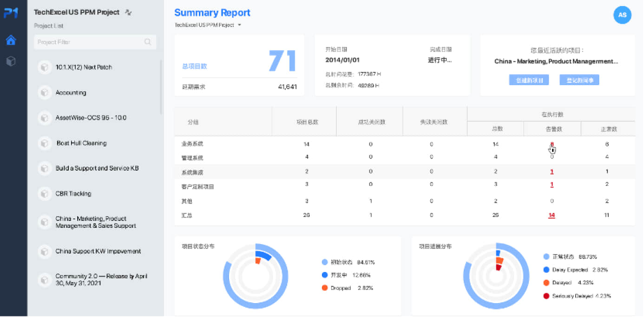Click the AssetWise-OCS 95 - 10.0 project icon
Image resolution: width=644 pixels, height=317 pixels.
[x=44, y=118]
